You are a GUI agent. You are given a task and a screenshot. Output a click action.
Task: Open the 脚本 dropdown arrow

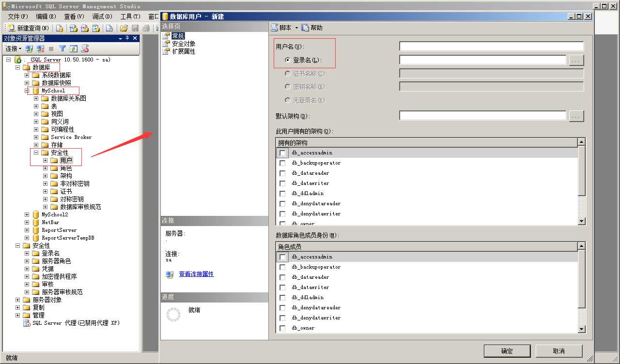[x=296, y=28]
